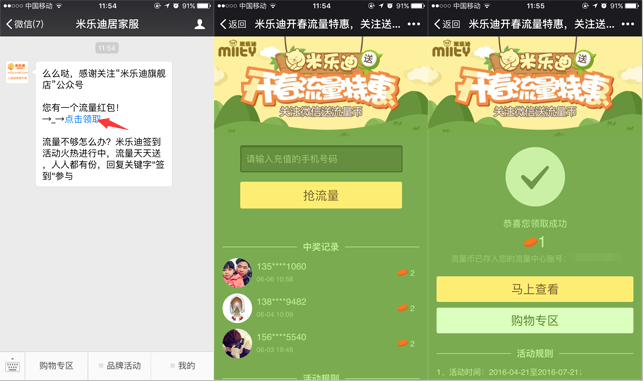Tap the 送 badge on middle banner
This screenshot has width=643, height=381.
point(368,59)
